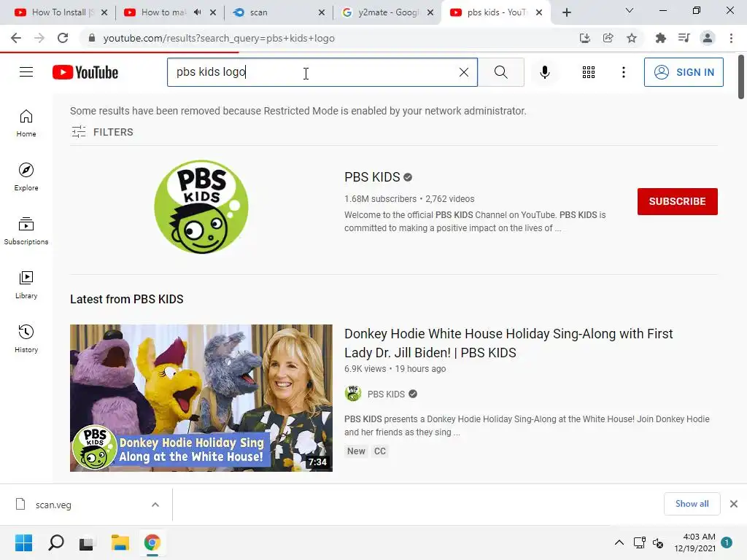Clear the search box with the X
747x560 pixels.
pos(463,72)
